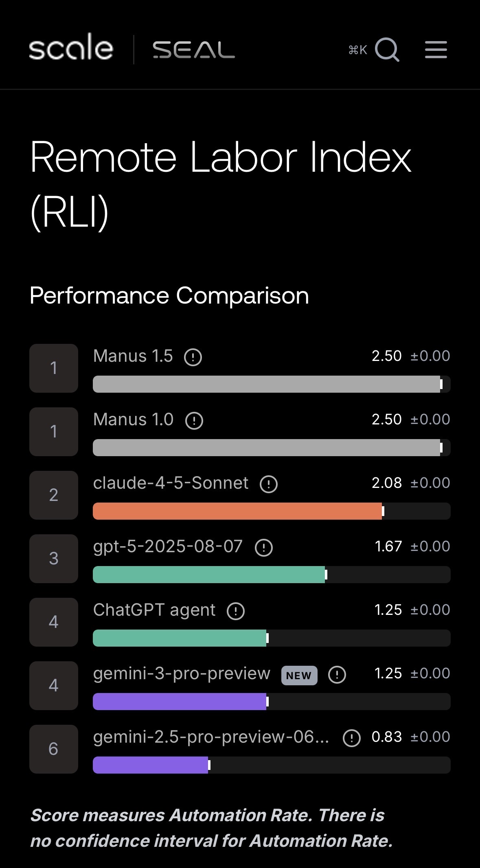Go to the SEAL homepage logo
This screenshot has width=480, height=868.
point(194,50)
